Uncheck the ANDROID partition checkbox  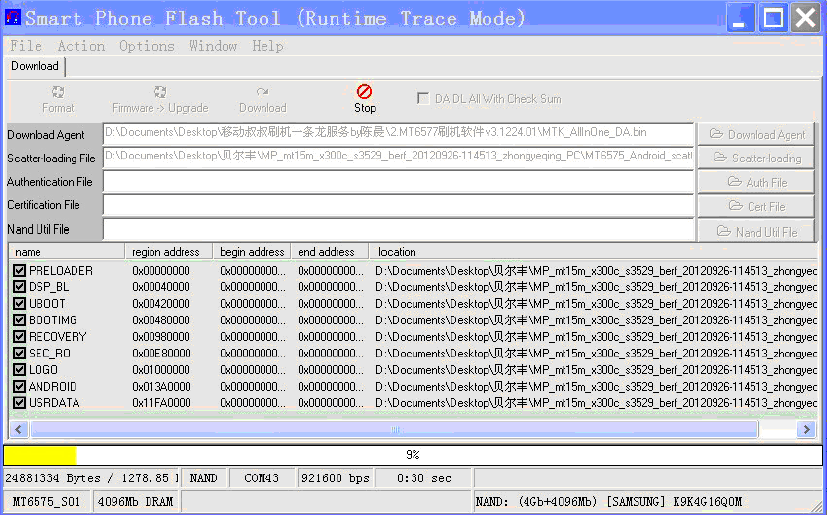coord(20,387)
